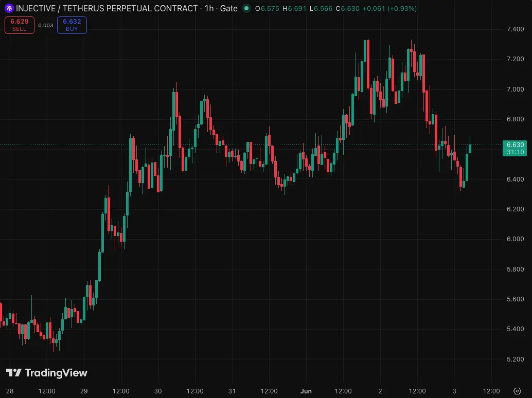
Task: Click the 3 date label on time axis
Action: click(x=454, y=391)
